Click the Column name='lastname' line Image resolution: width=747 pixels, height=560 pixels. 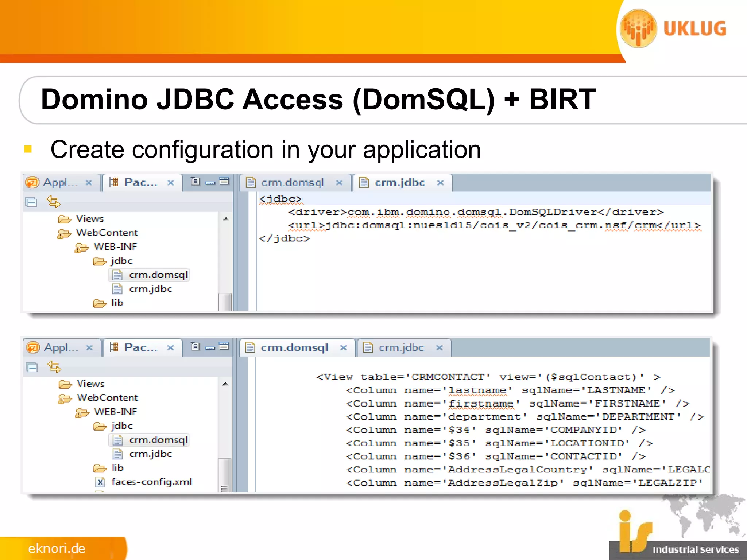point(510,390)
